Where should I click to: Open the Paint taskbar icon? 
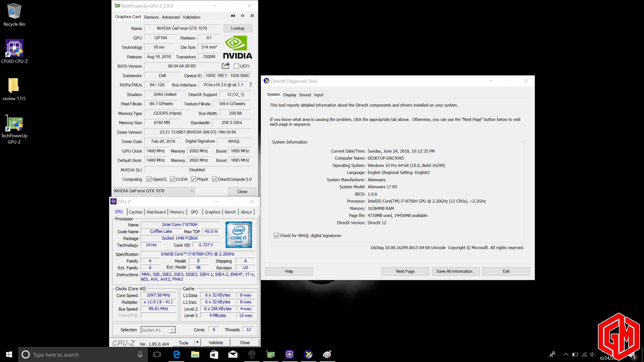click(x=327, y=355)
